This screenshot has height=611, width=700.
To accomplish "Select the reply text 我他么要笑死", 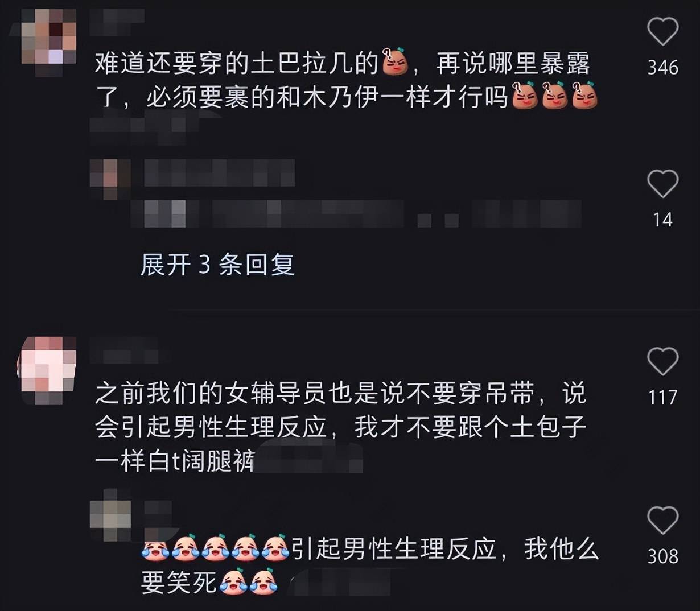I will point(370,565).
